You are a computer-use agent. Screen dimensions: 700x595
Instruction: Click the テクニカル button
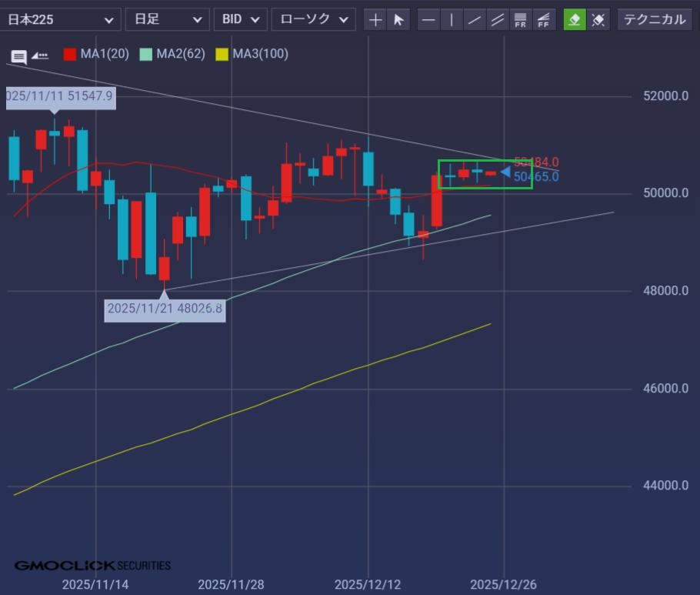[x=654, y=19]
